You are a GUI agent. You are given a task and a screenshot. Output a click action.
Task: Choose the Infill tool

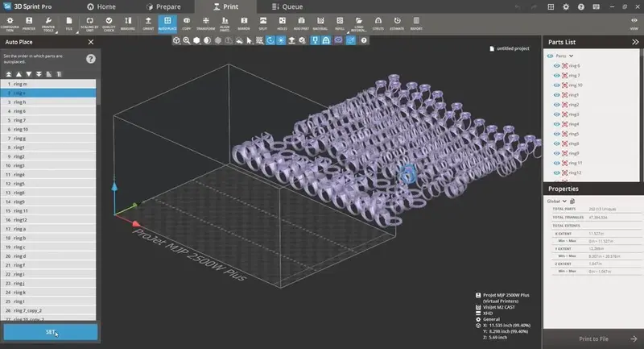(x=340, y=24)
